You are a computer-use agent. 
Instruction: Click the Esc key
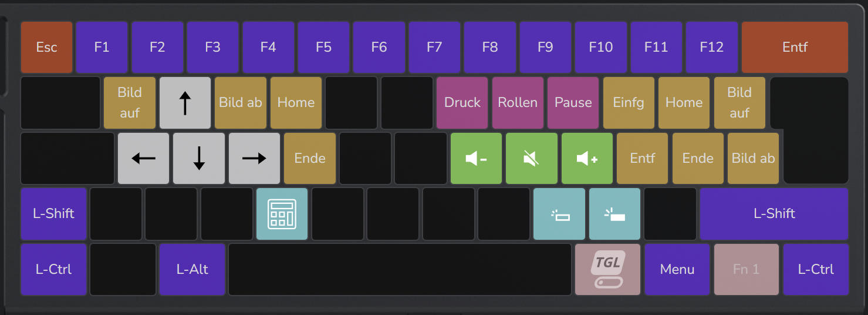(x=46, y=47)
